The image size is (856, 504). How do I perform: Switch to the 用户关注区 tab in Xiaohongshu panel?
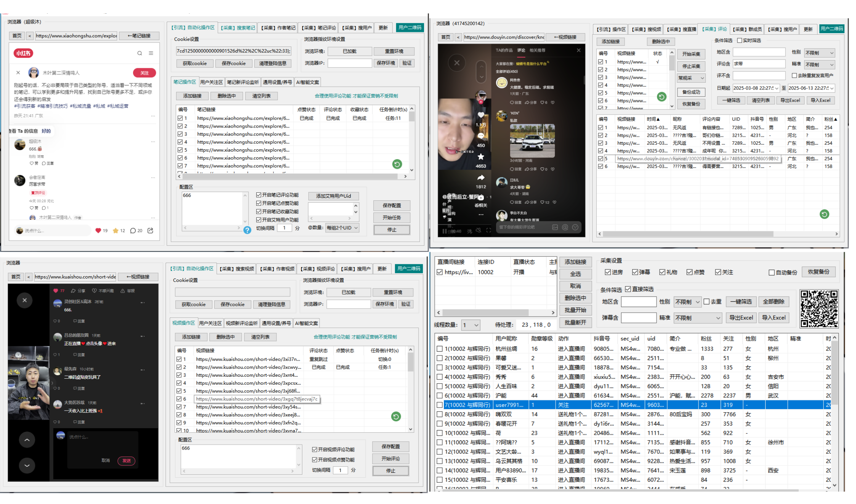point(211,82)
